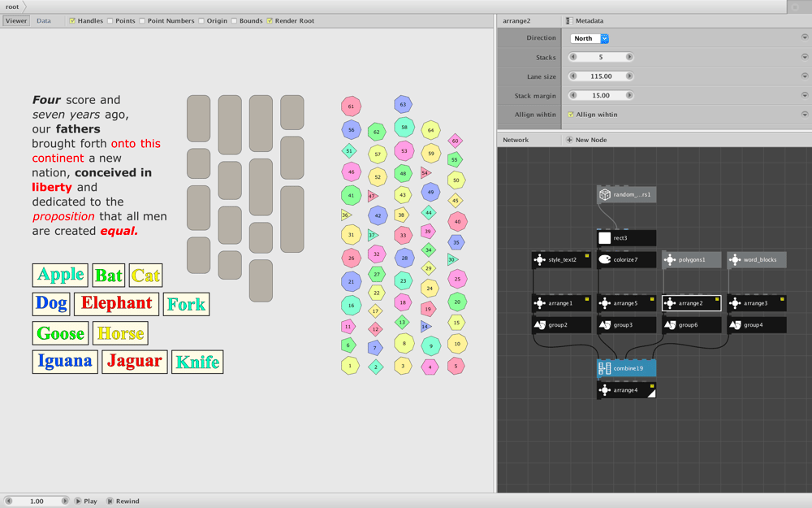This screenshot has width=812, height=508.
Task: Click the Play button
Action: click(85, 501)
